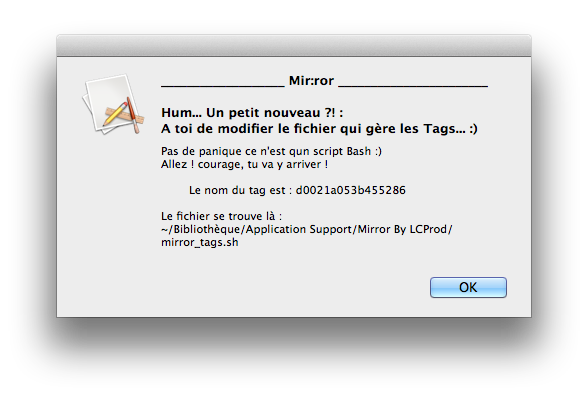Click the wooden ruler in the icon
The height and width of the screenshot is (396, 588).
125,117
